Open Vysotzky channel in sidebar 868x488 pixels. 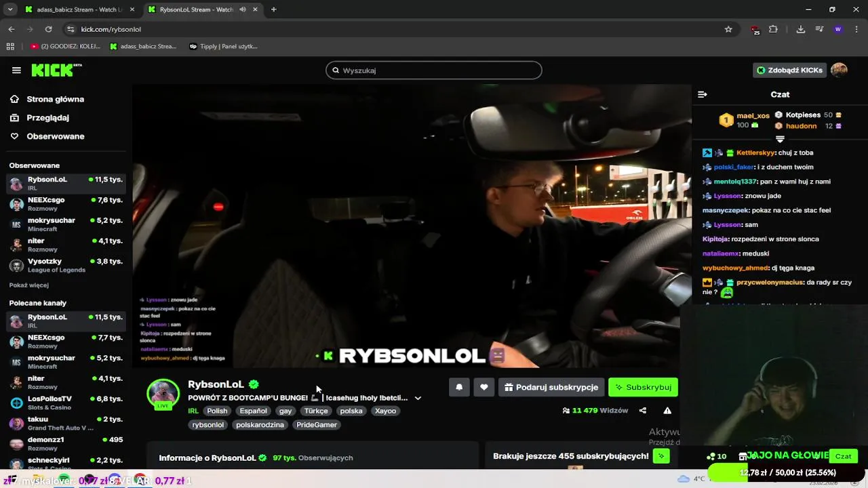click(x=66, y=265)
